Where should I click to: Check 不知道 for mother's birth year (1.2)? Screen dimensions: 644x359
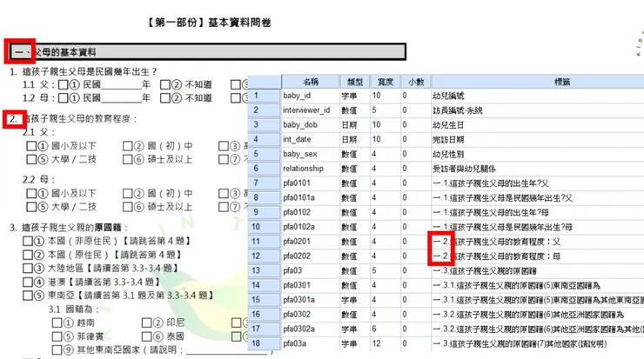coord(165,98)
